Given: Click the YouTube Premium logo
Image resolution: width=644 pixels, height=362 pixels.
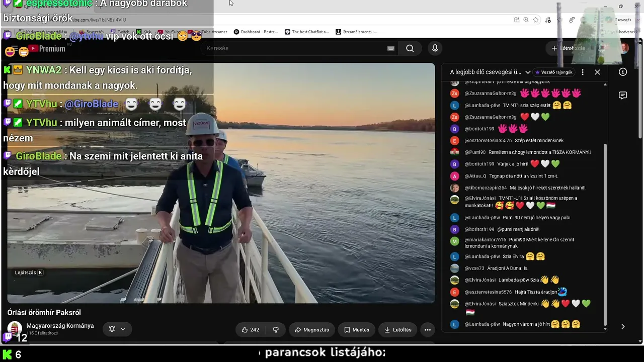Looking at the screenshot, I should pos(46,49).
